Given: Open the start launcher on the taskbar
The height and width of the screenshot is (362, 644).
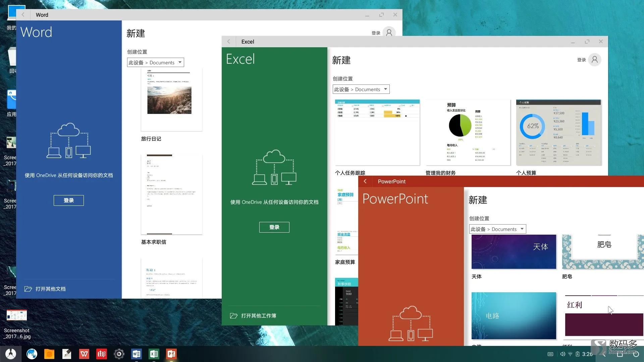Looking at the screenshot, I should [11, 354].
